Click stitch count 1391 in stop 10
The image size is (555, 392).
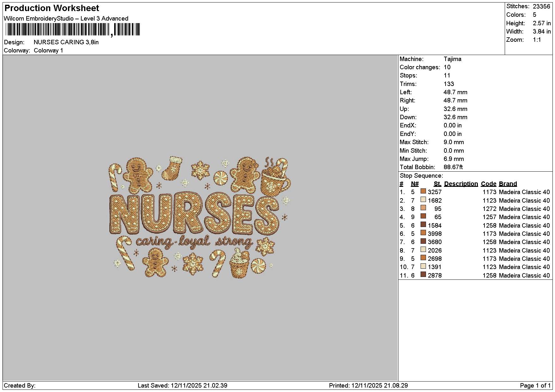435,267
